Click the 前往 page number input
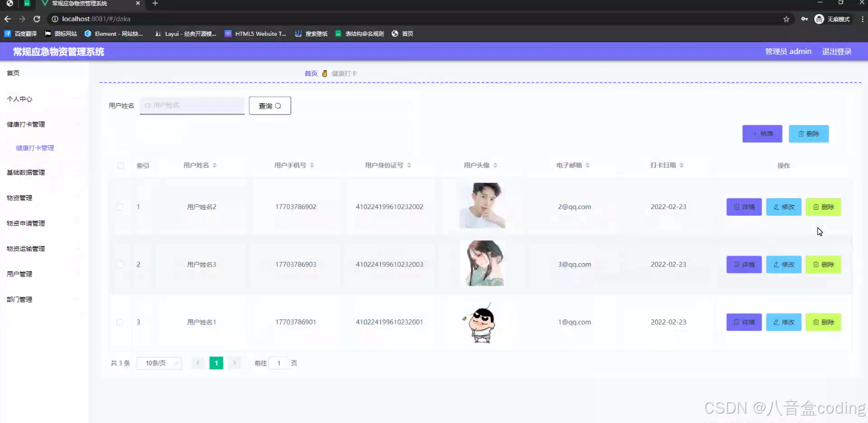The width and height of the screenshot is (868, 423). [x=279, y=363]
